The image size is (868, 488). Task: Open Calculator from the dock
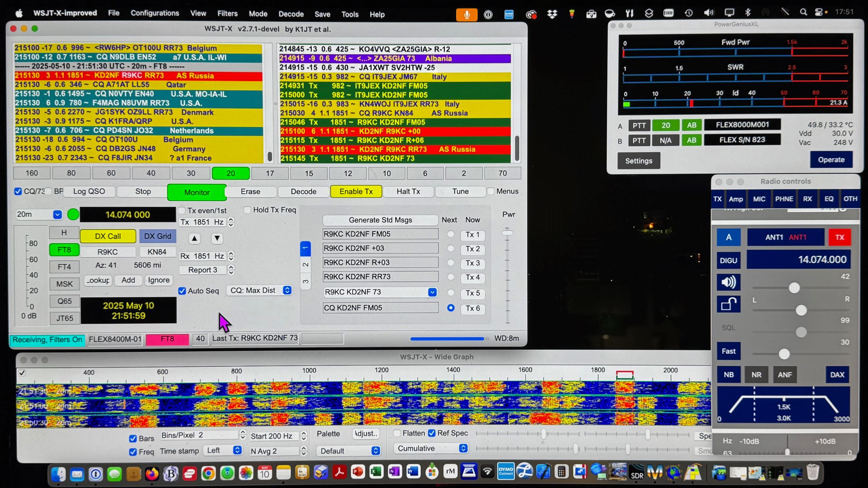[562, 472]
